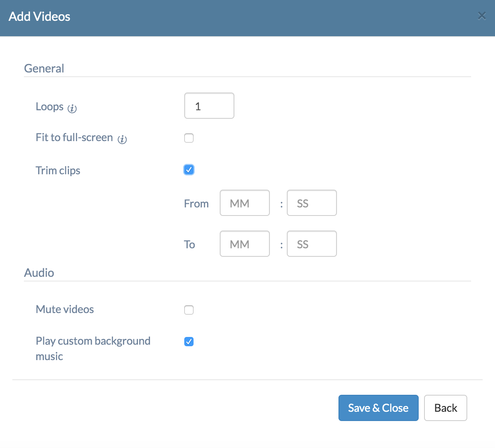Select the From minutes MM field
Image resolution: width=495 pixels, height=448 pixels.
coord(245,203)
